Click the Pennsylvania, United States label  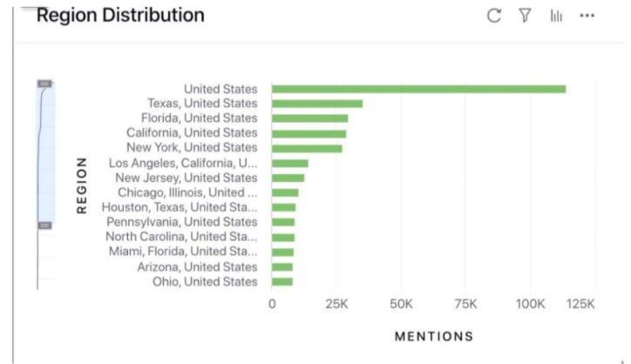[x=182, y=222]
